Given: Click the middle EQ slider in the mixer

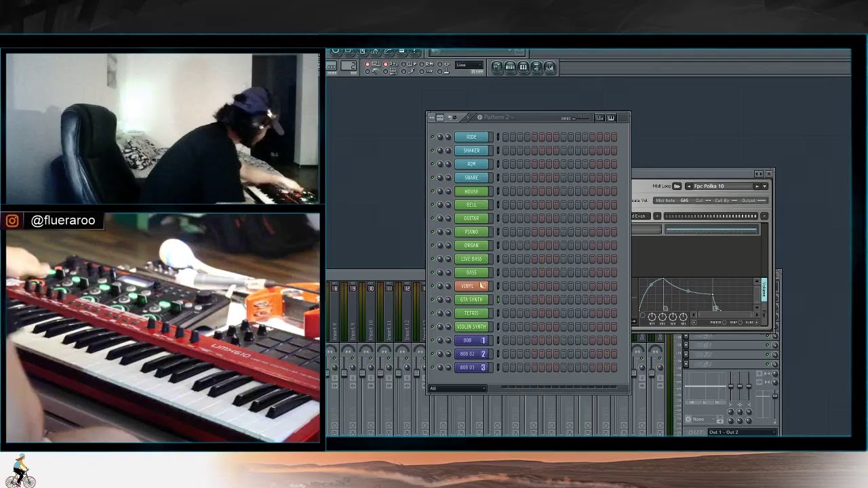Looking at the screenshot, I should (739, 386).
